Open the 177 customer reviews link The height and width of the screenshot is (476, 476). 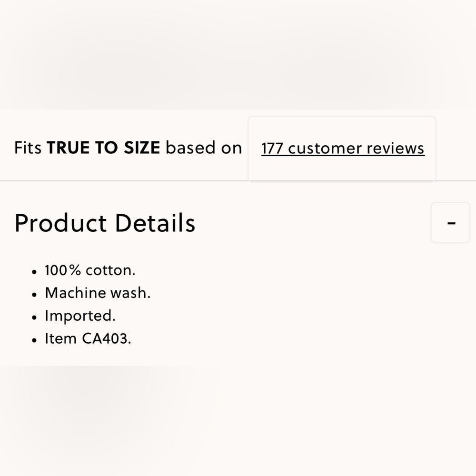[343, 149]
